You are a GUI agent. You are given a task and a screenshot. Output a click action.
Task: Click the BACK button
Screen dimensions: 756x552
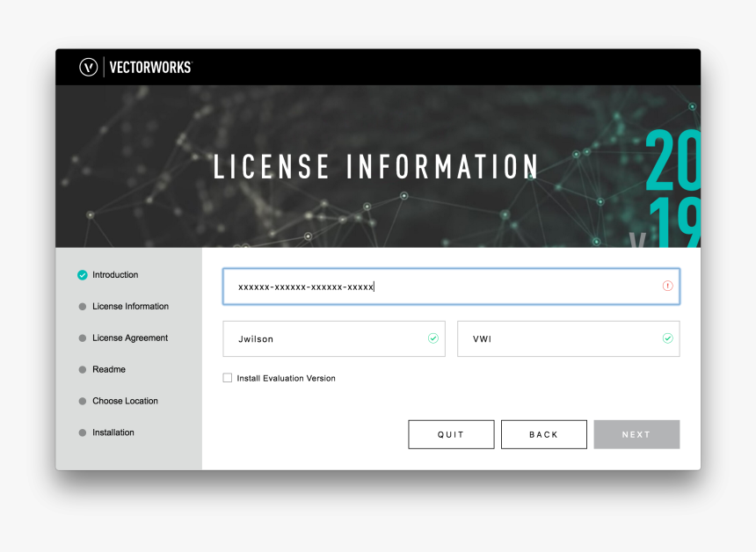click(x=543, y=433)
